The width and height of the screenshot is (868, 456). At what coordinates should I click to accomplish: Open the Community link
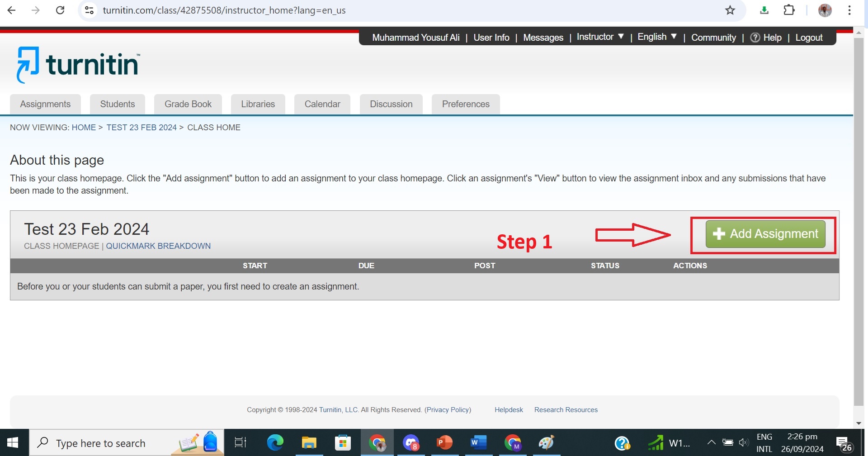713,38
